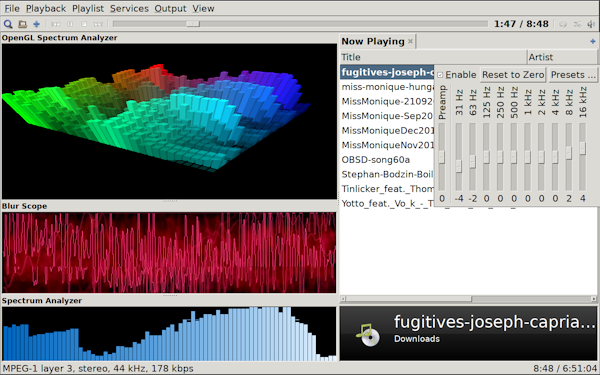
Task: Open the Playlist menu
Action: (88, 8)
